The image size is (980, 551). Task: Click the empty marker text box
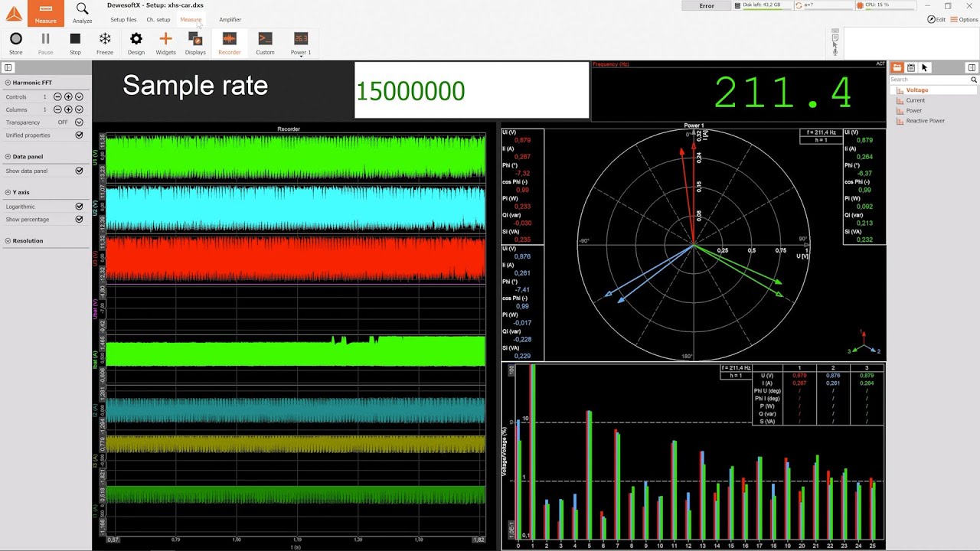point(911,43)
